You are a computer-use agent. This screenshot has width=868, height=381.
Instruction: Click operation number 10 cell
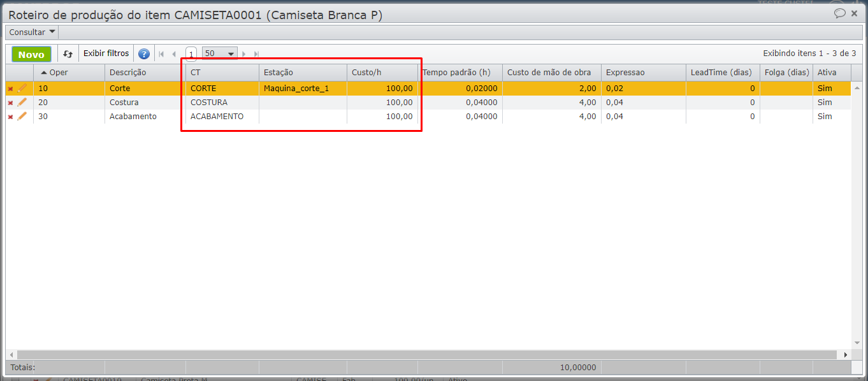69,89
